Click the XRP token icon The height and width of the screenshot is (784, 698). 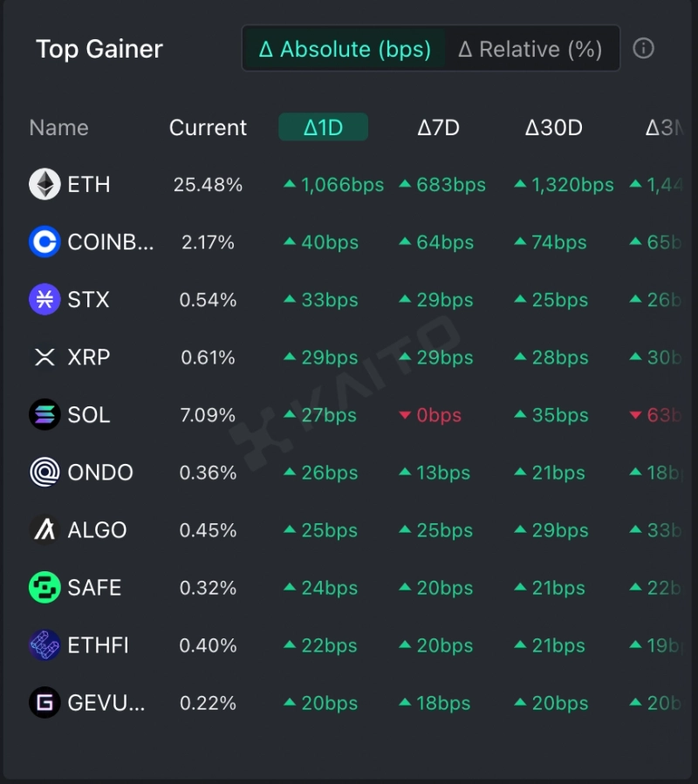pyautogui.click(x=44, y=357)
